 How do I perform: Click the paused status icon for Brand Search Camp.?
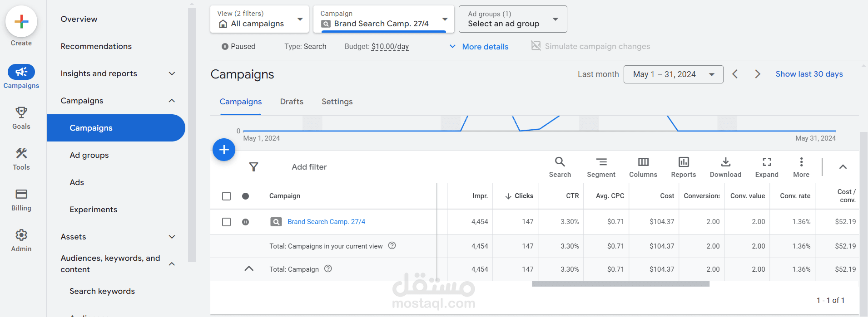coord(245,222)
